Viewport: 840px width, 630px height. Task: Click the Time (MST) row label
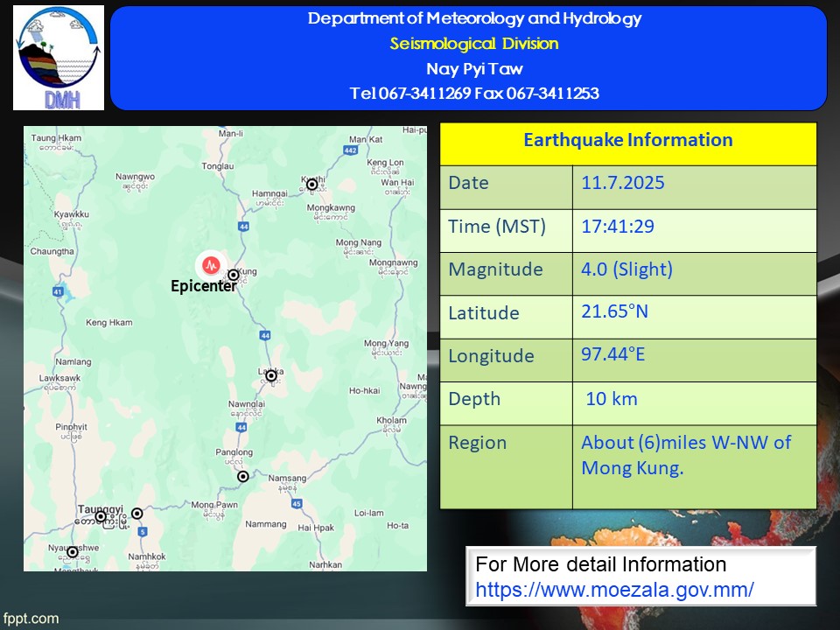pyautogui.click(x=497, y=226)
